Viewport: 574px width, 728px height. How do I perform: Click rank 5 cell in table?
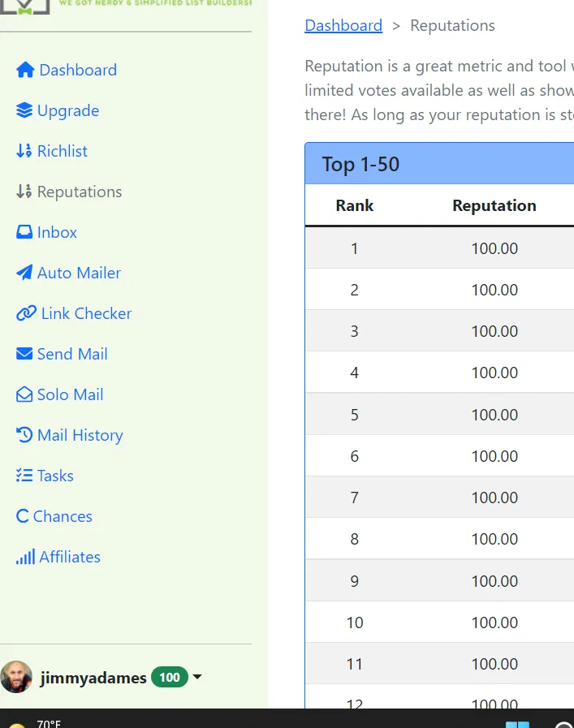click(354, 415)
